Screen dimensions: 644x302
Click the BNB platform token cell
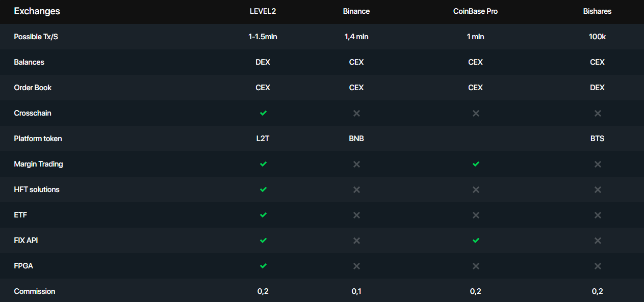point(356,139)
